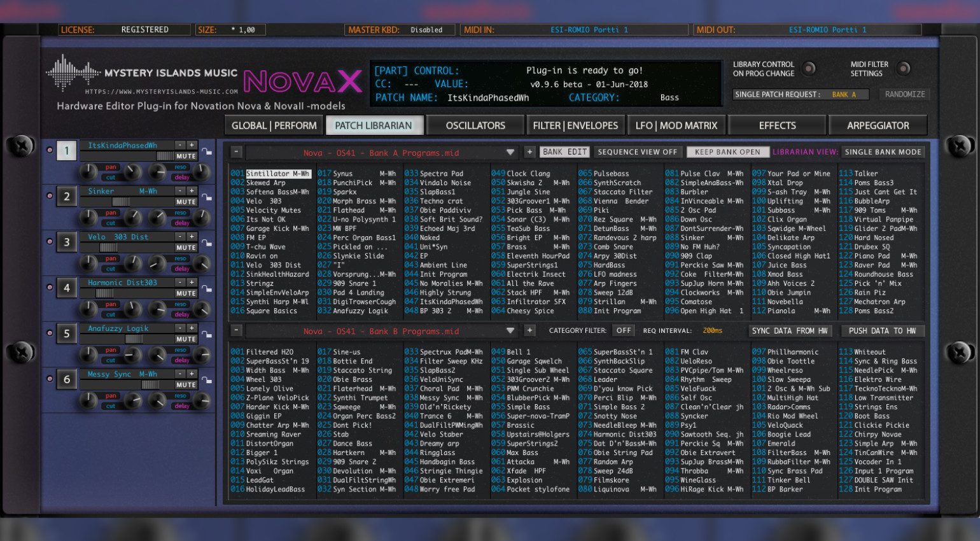980x541 pixels.
Task: Mute part 1 ItsKindaPhasedWh
Action: (186, 156)
